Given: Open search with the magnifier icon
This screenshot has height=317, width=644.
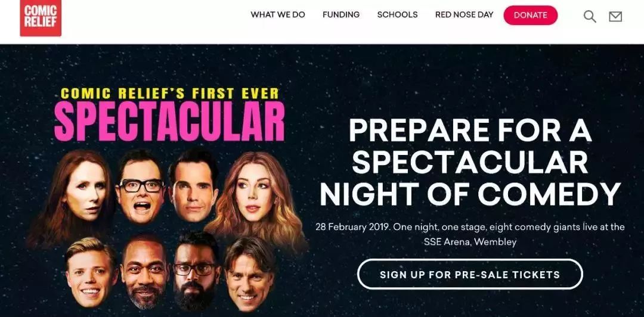Looking at the screenshot, I should point(590,17).
